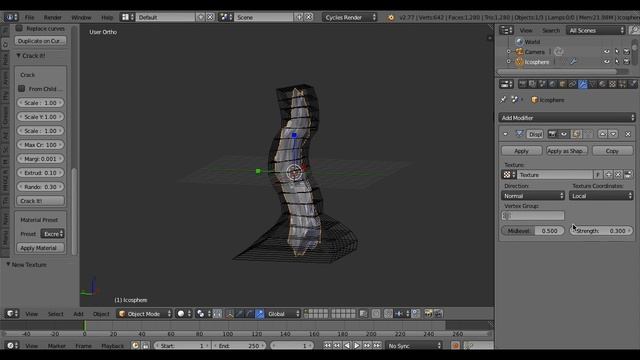The width and height of the screenshot is (640, 360).
Task: Open the Render menu
Action: (x=53, y=17)
